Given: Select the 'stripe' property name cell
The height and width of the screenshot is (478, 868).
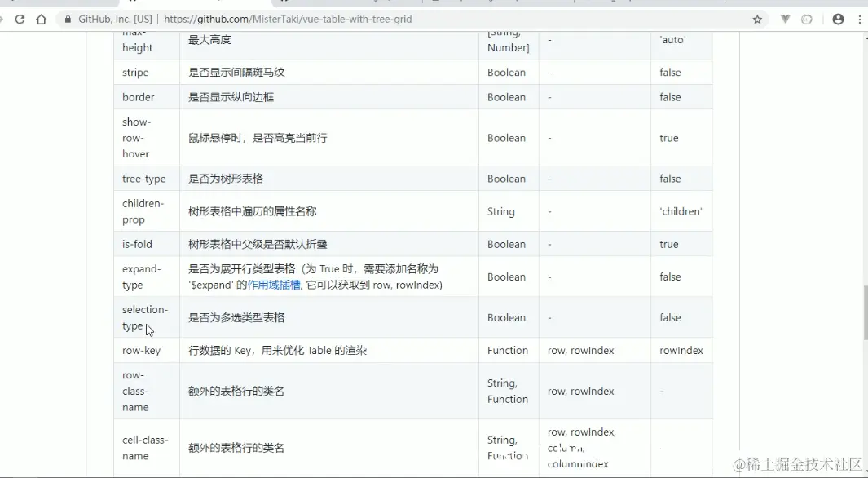Looking at the screenshot, I should [x=147, y=73].
